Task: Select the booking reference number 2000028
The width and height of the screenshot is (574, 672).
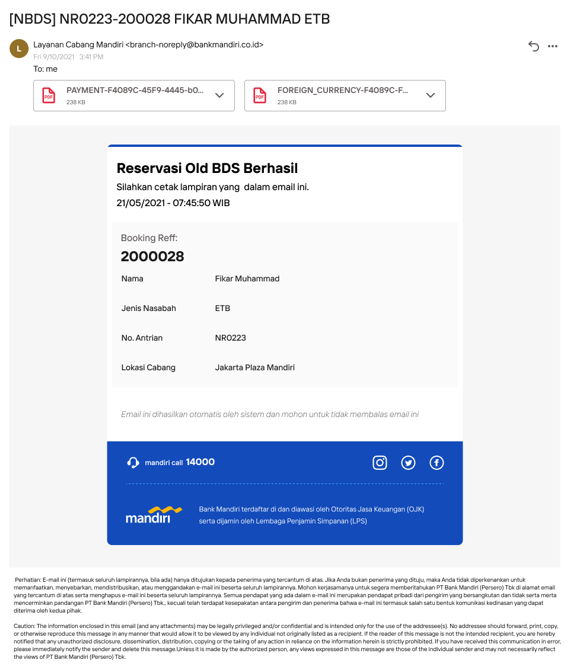Action: click(152, 256)
